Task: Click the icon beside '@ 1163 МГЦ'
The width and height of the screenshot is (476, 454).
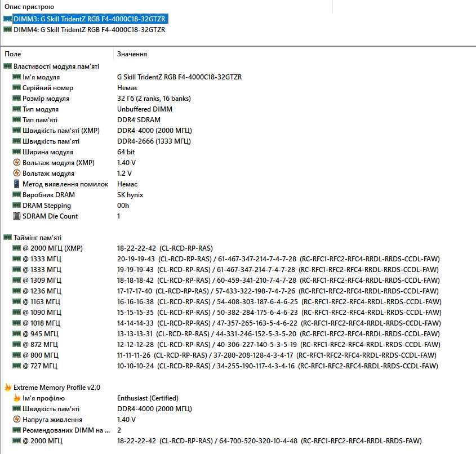Action: 17,301
